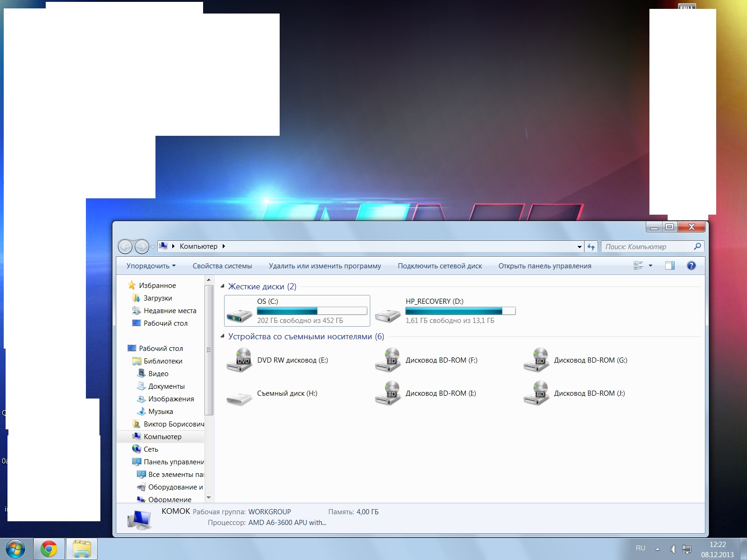Select Виктор Борисович user folder
Image resolution: width=747 pixels, height=560 pixels.
point(173,424)
